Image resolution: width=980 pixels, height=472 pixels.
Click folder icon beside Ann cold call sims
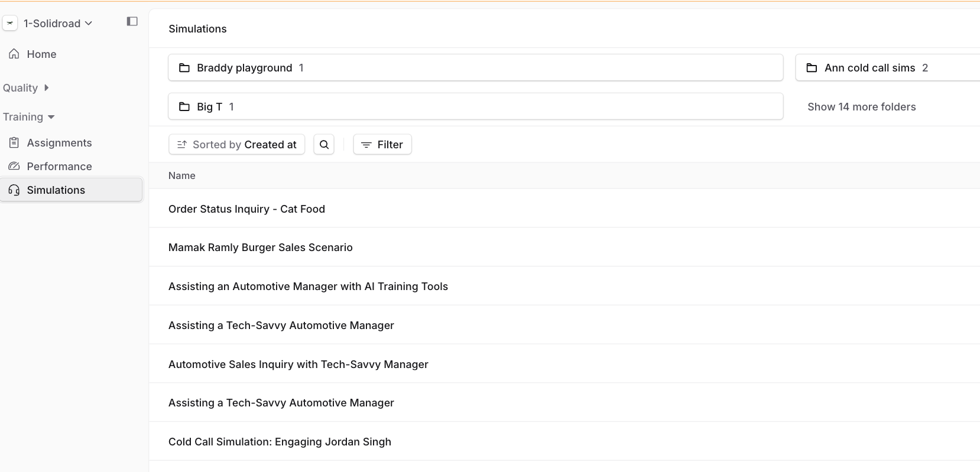[x=812, y=68]
